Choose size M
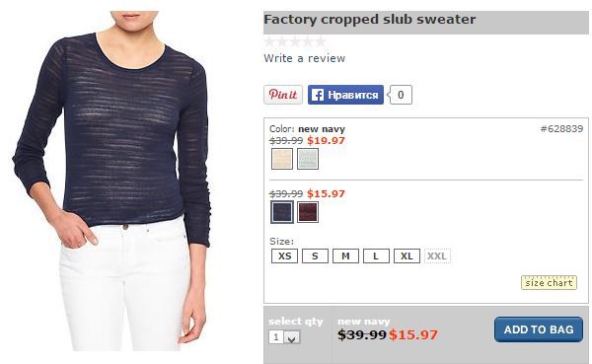This screenshot has height=364, width=592. pyautogui.click(x=345, y=256)
